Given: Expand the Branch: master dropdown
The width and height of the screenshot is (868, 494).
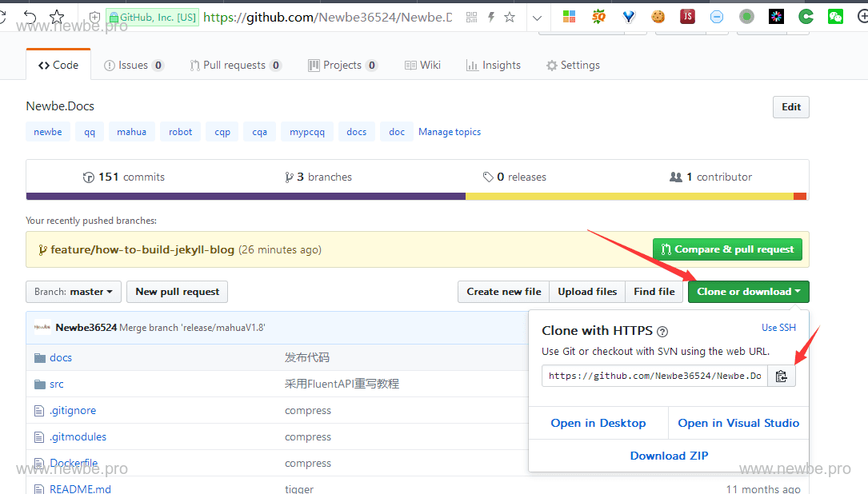Looking at the screenshot, I should coord(74,292).
